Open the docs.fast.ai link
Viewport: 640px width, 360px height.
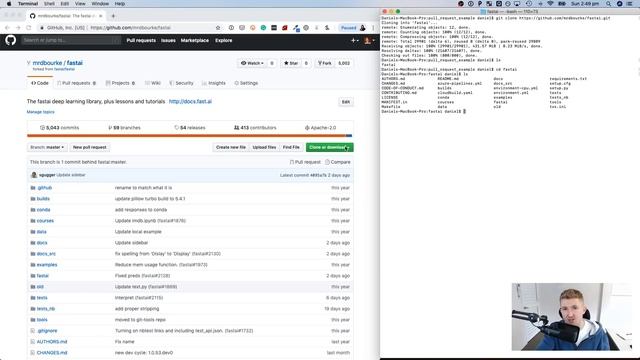[x=190, y=102]
